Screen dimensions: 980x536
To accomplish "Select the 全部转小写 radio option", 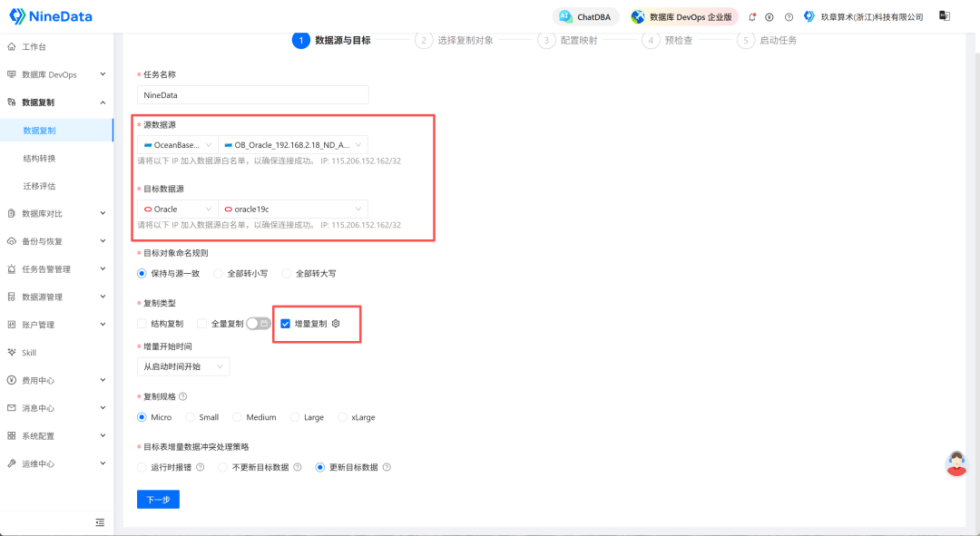I will coord(218,274).
